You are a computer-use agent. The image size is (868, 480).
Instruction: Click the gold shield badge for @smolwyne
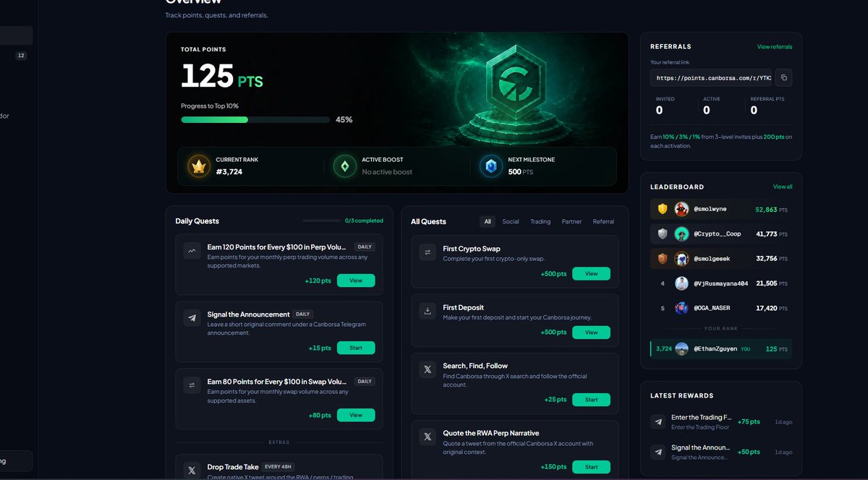coord(663,209)
